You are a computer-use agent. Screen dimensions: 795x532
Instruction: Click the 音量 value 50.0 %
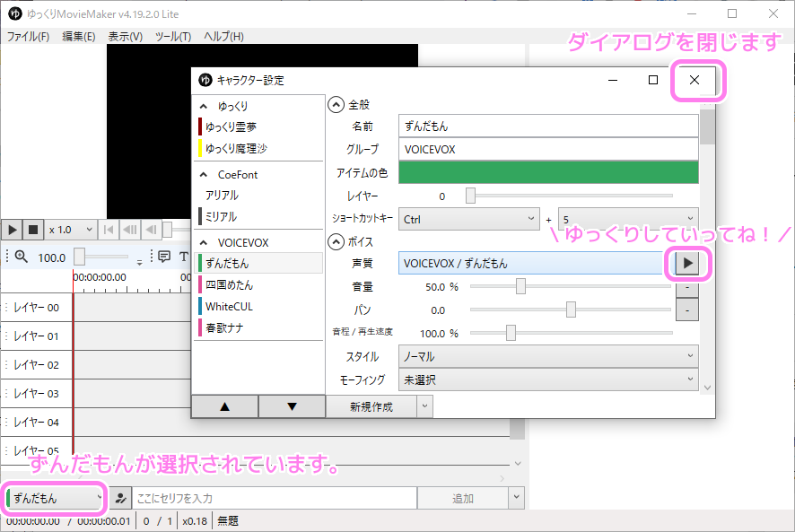(x=441, y=287)
